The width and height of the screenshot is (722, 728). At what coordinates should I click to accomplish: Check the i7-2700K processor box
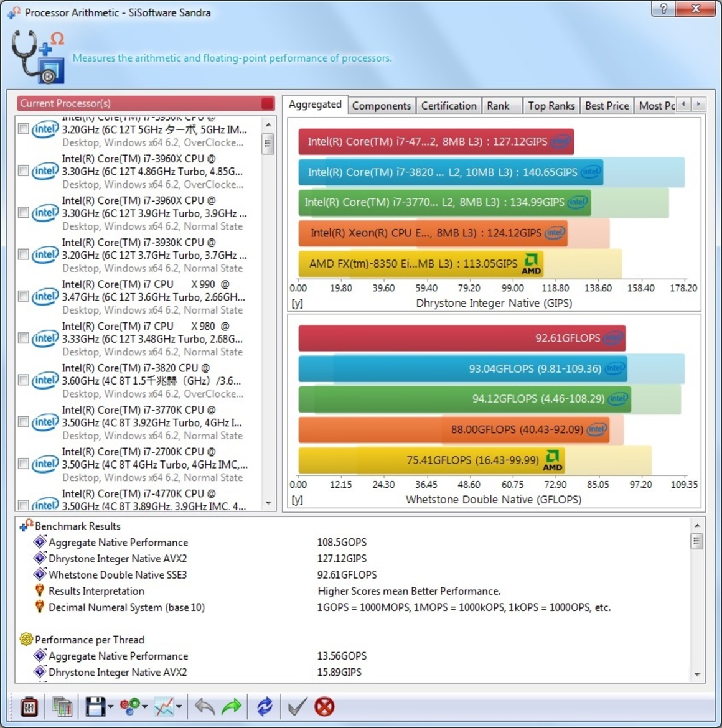pos(23,464)
